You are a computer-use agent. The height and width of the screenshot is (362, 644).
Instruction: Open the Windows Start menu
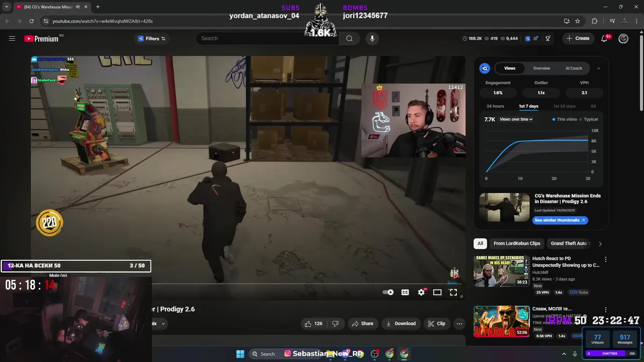(240, 353)
